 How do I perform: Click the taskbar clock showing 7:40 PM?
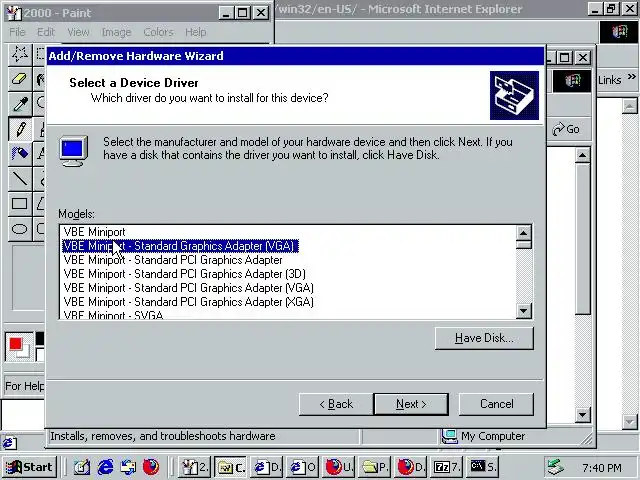602,467
